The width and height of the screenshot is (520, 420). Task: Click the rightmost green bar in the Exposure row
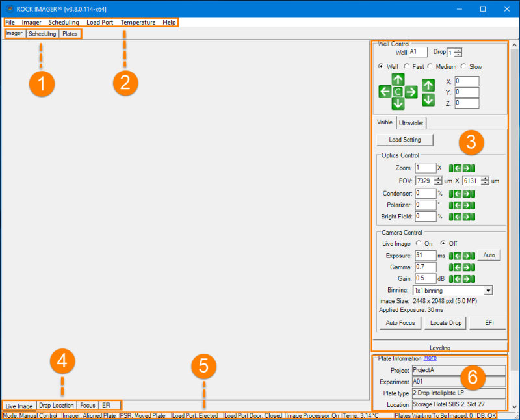point(473,256)
